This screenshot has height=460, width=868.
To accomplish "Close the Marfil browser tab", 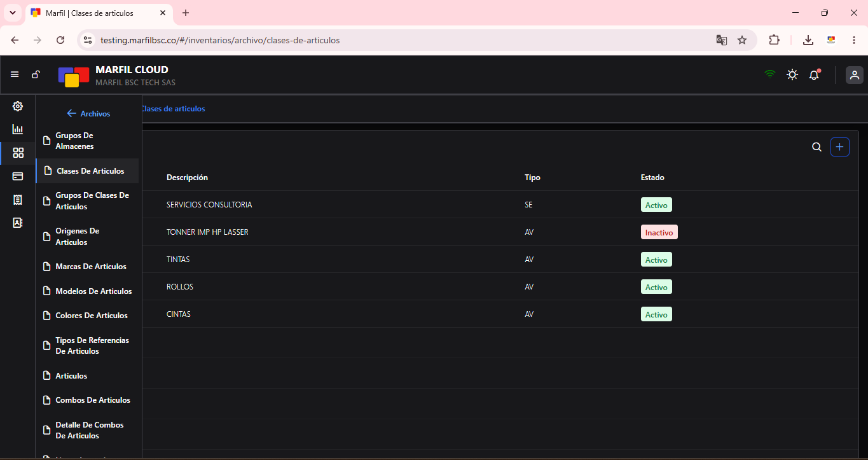I will click(x=163, y=13).
